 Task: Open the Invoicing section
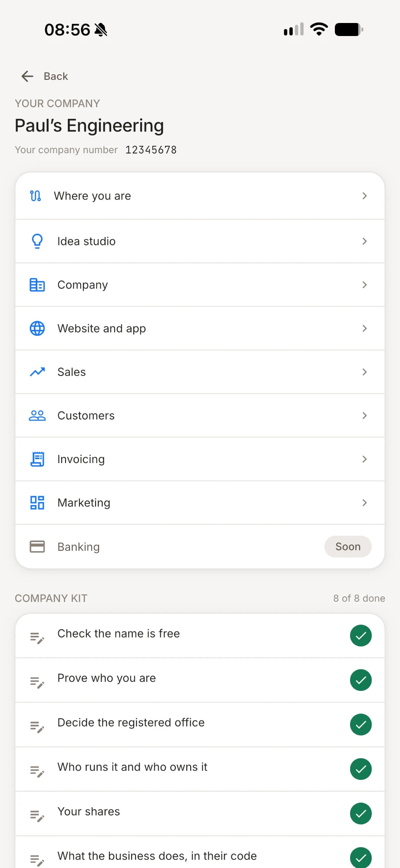pyautogui.click(x=200, y=459)
